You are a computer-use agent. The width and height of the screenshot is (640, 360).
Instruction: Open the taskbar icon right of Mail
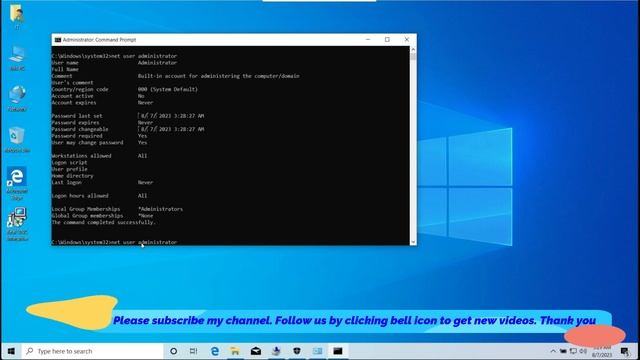coord(276,351)
